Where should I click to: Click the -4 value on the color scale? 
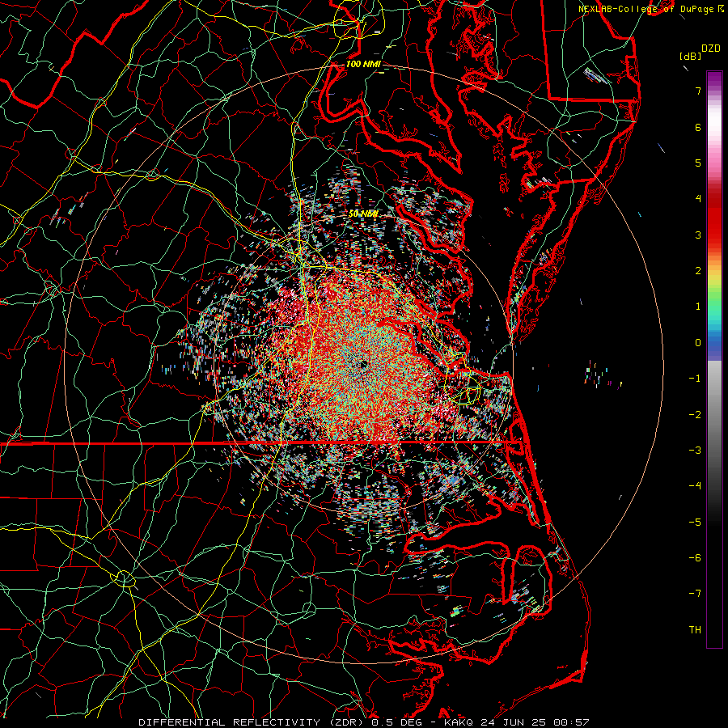(x=695, y=485)
